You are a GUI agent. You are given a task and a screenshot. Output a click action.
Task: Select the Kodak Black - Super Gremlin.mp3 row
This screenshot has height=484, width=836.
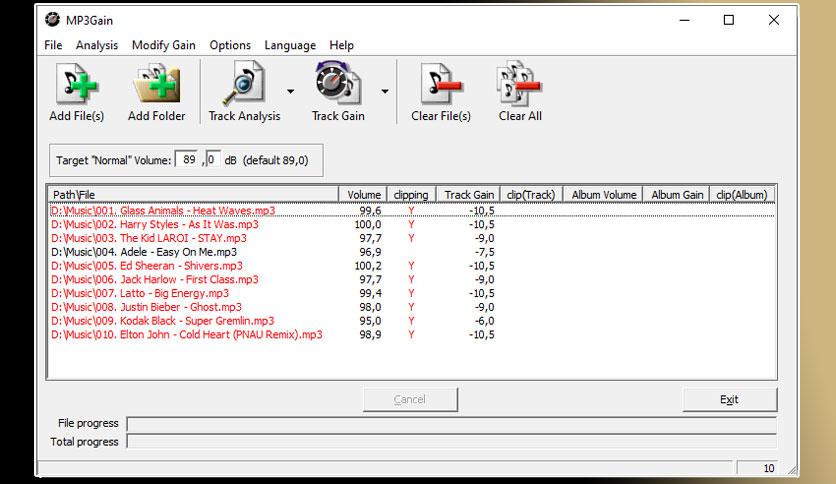(x=412, y=321)
